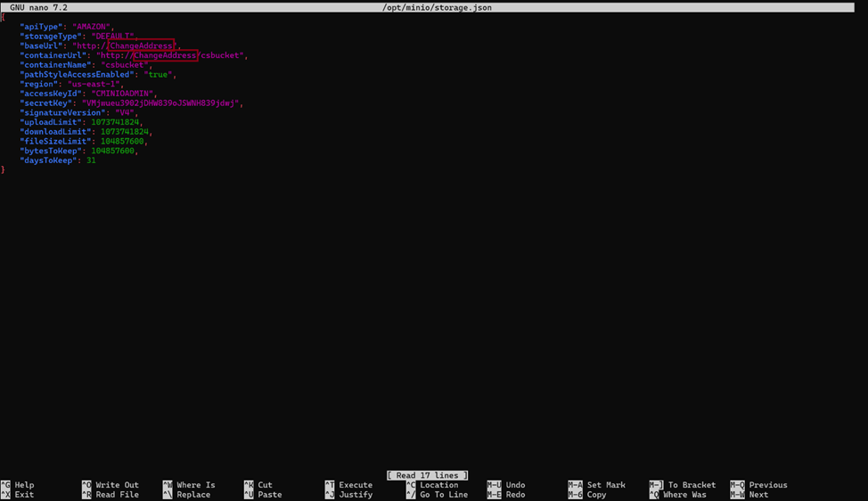Click the 1073741824 value of downloadLimit
Image resolution: width=868 pixels, height=501 pixels.
pyautogui.click(x=125, y=132)
